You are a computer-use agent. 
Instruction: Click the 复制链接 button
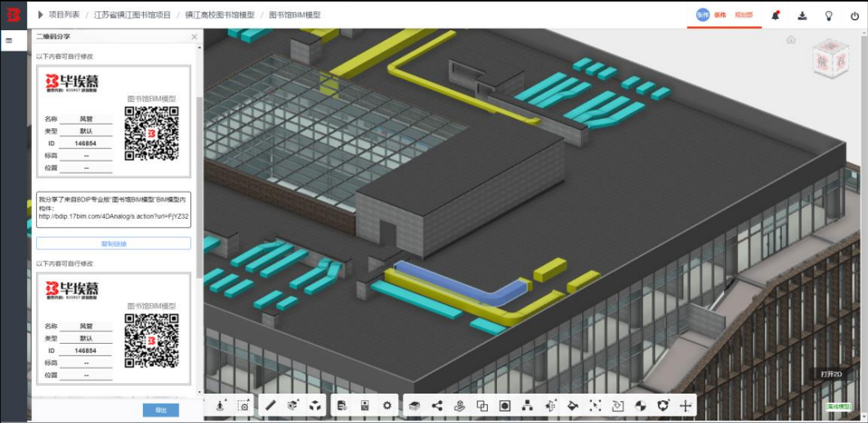click(114, 243)
